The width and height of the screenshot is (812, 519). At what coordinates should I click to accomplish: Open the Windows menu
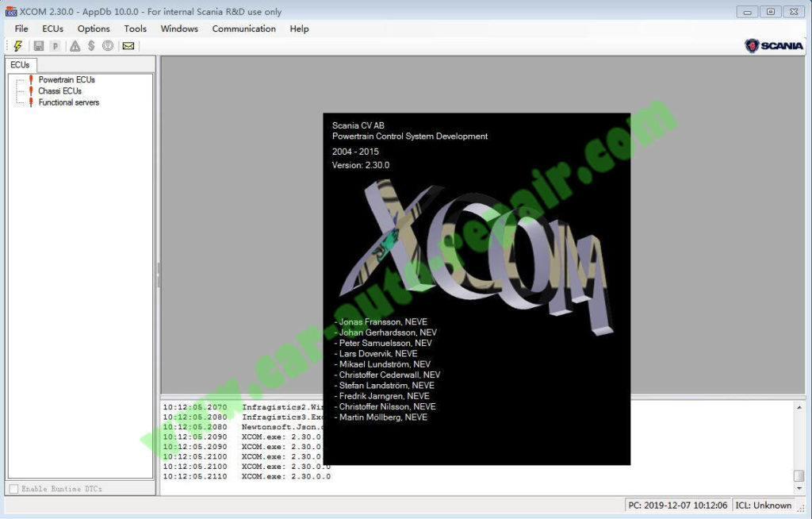(178, 29)
